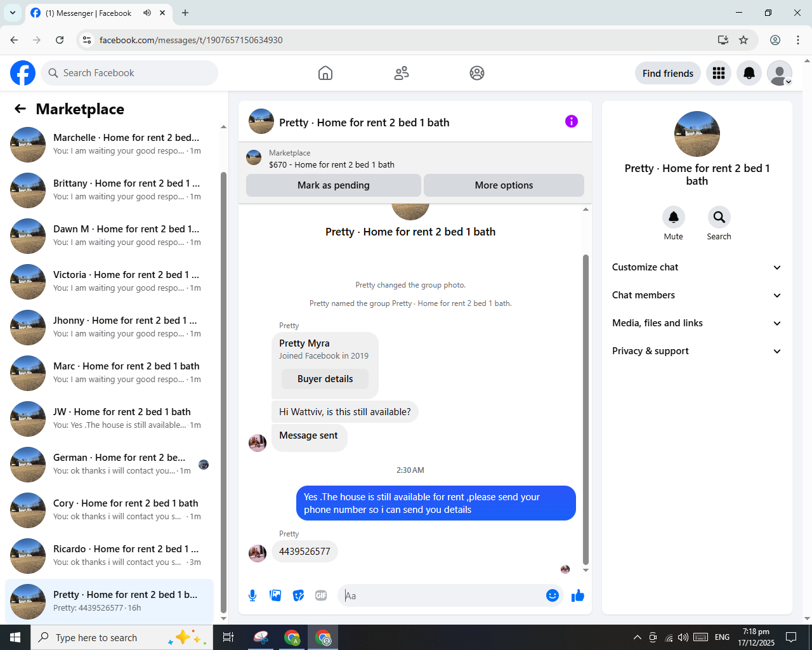Screen dimensions: 812x650
Task: Choose a sticker icon
Action: tap(298, 595)
